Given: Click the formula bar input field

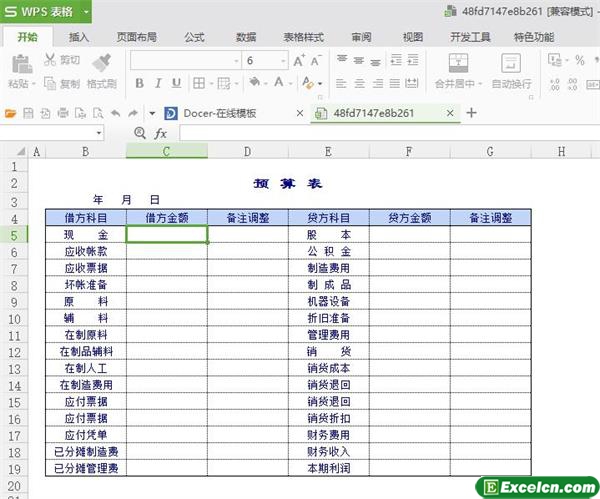Looking at the screenshot, I should [x=390, y=133].
